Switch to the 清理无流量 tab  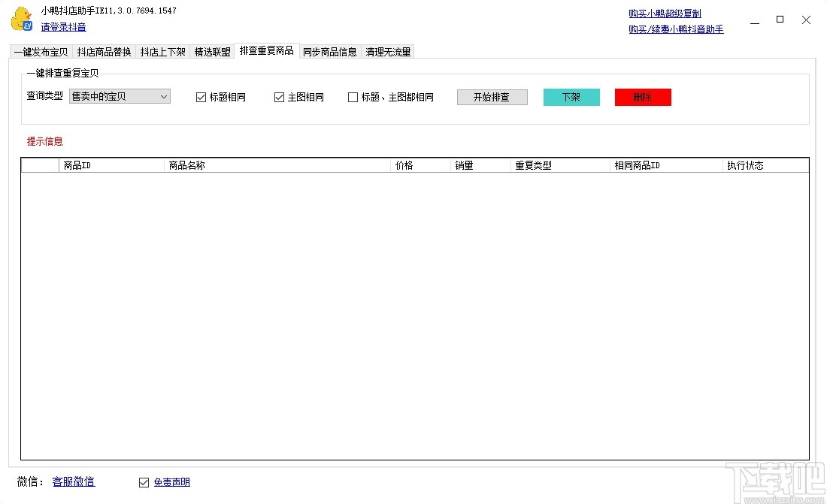tap(388, 52)
